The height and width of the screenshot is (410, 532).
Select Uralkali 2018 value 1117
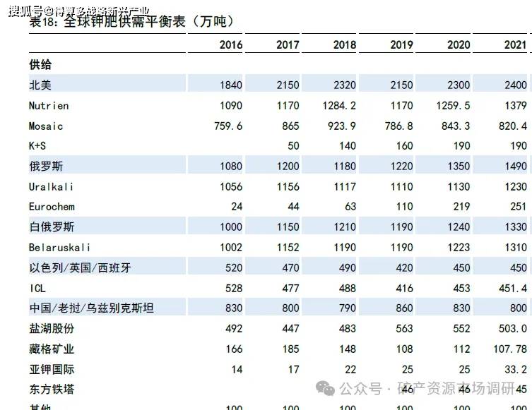345,187
